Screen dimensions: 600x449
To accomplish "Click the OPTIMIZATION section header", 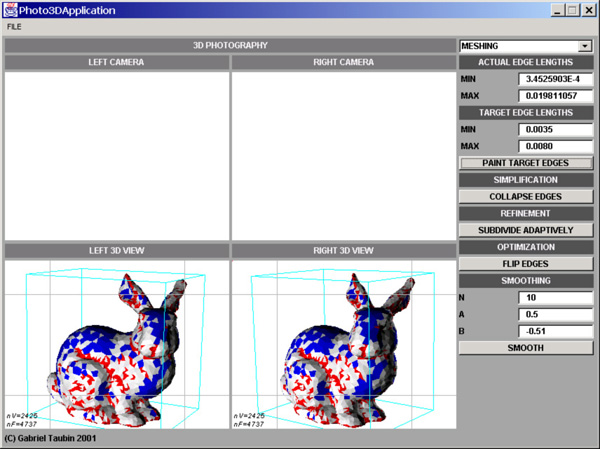I will [526, 247].
